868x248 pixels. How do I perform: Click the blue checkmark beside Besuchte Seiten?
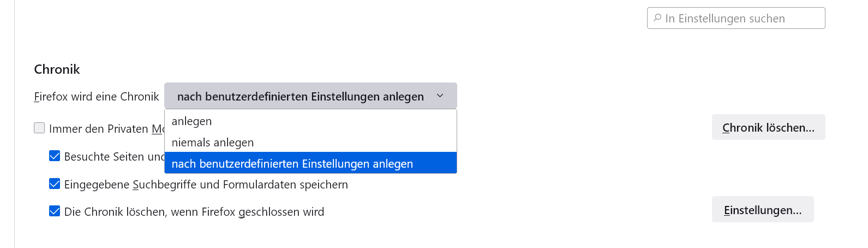coord(55,156)
